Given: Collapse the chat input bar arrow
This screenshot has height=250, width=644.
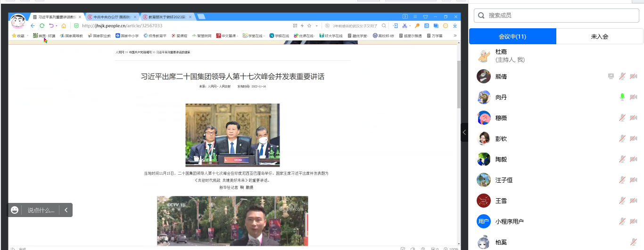Looking at the screenshot, I should click(66, 210).
